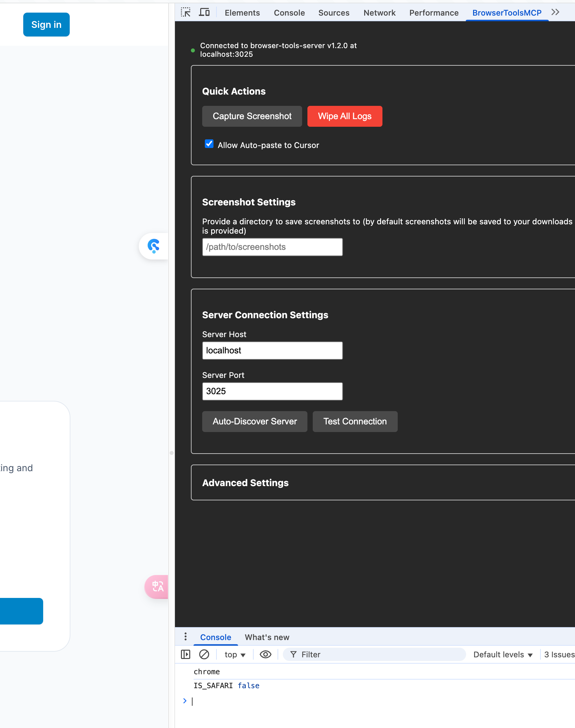Click the pink translate floating icon
This screenshot has height=728, width=575.
[x=157, y=586]
